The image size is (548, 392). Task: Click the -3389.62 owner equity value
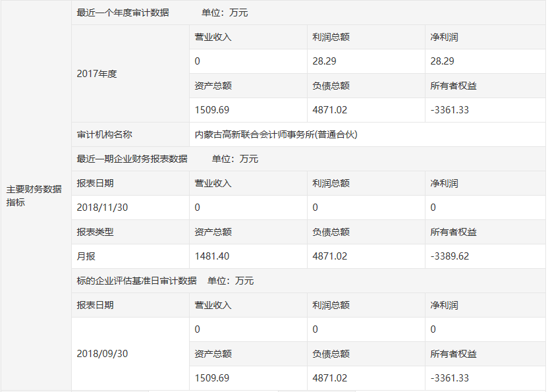449,256
